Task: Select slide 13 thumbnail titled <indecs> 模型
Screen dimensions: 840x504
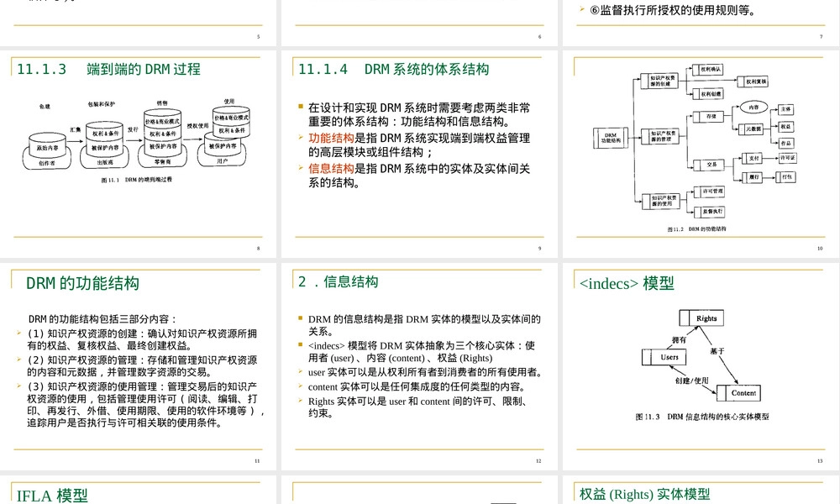Action: click(x=701, y=366)
